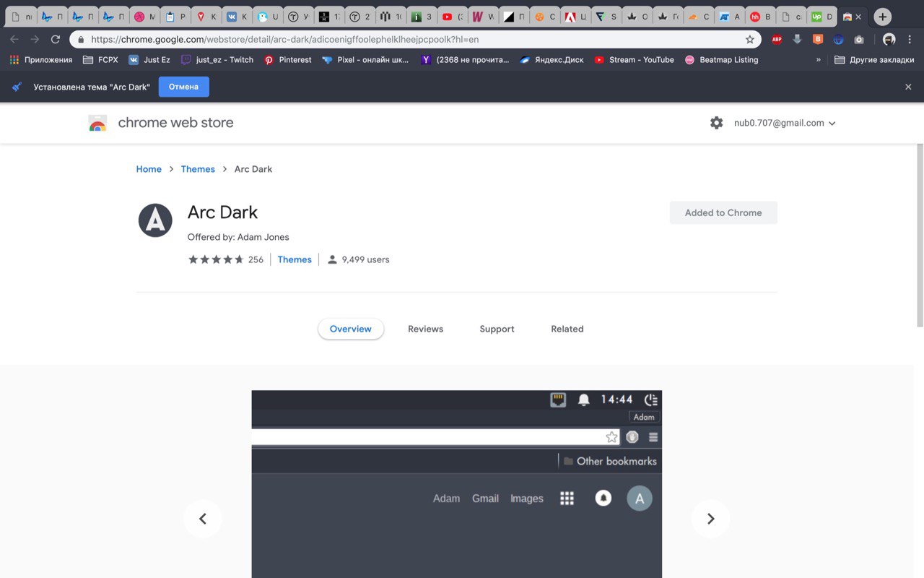Switch to the YouTube browser tab
Viewport: 924px width, 578px height.
point(453,17)
